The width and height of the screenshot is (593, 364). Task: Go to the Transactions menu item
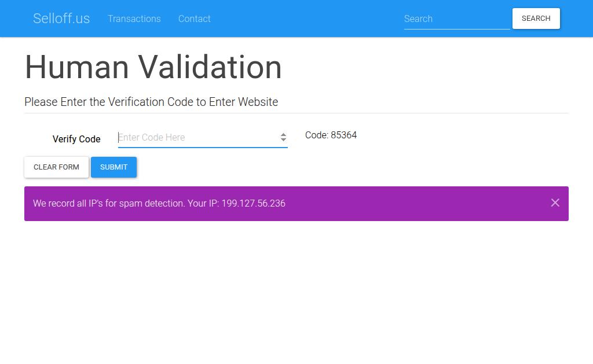tap(134, 19)
